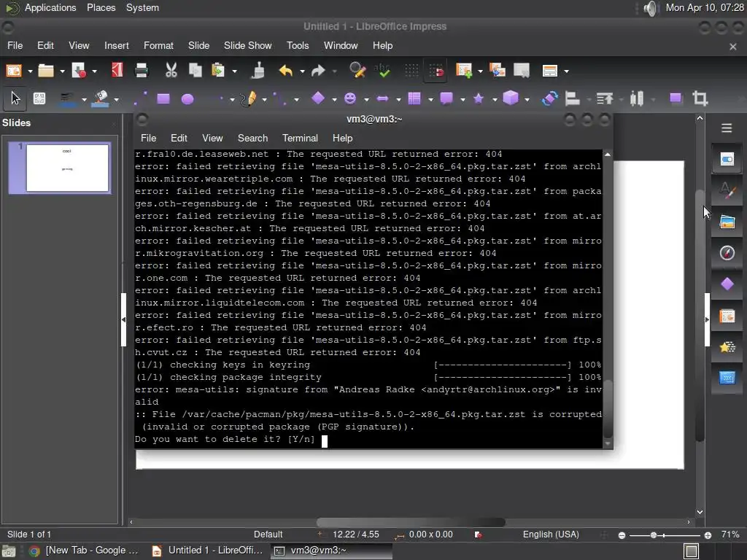
Task: Click the volume speaker icon in panel
Action: coord(650,8)
